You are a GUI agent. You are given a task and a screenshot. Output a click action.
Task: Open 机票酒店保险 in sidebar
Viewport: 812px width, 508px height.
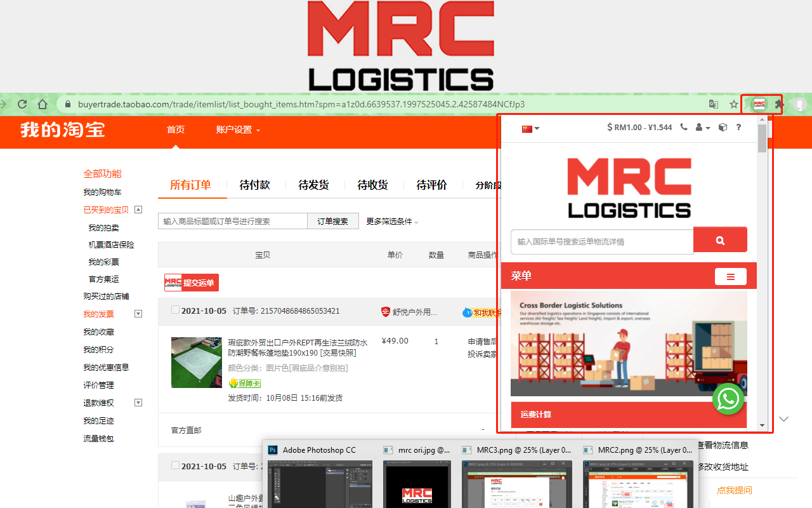(x=111, y=244)
